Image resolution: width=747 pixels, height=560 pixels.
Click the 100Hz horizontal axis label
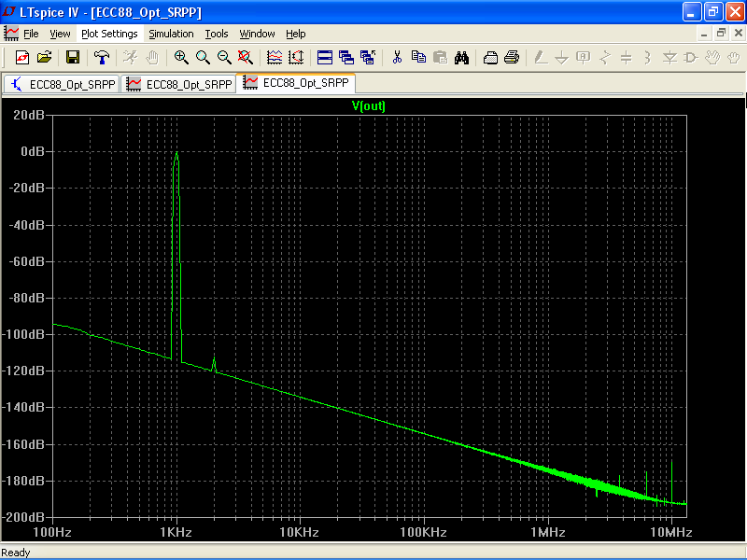pos(52,532)
